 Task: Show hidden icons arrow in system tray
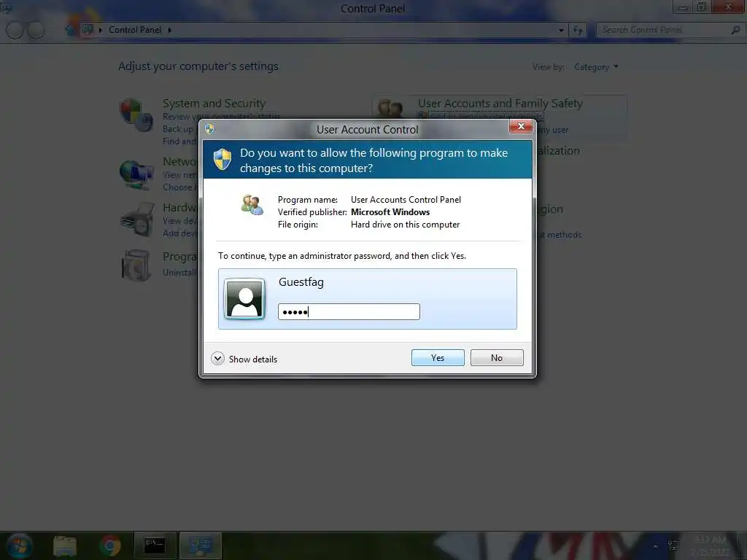click(x=655, y=545)
